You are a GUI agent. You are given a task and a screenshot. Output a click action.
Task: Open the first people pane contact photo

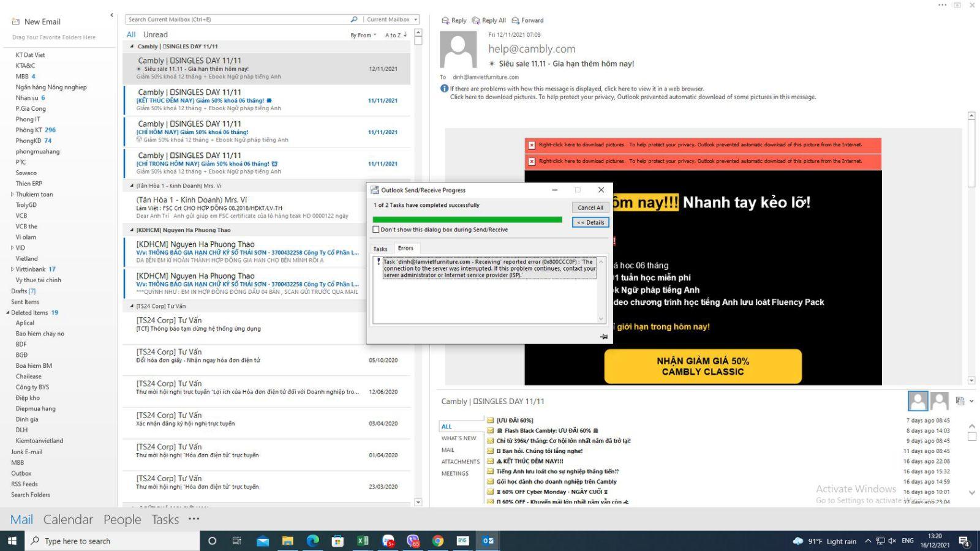[x=918, y=401]
